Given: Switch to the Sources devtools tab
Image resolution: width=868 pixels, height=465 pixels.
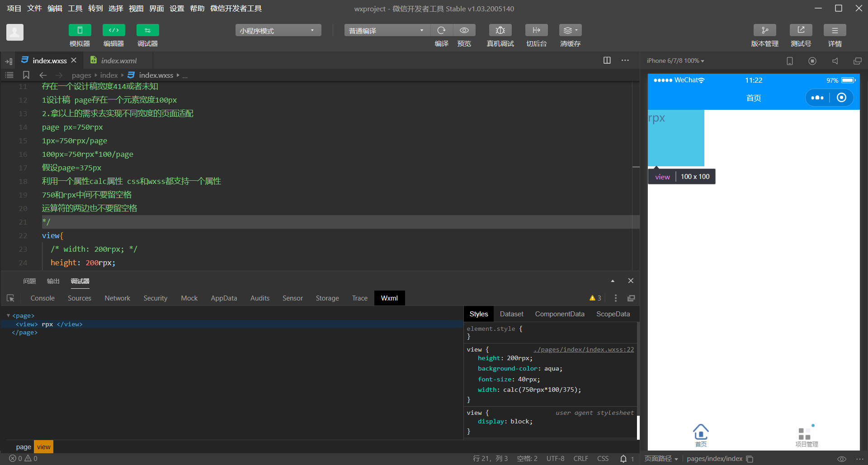Looking at the screenshot, I should point(80,298).
